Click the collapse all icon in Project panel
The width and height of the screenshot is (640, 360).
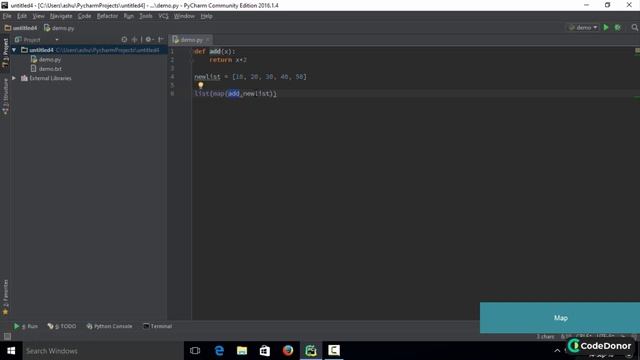[134, 40]
